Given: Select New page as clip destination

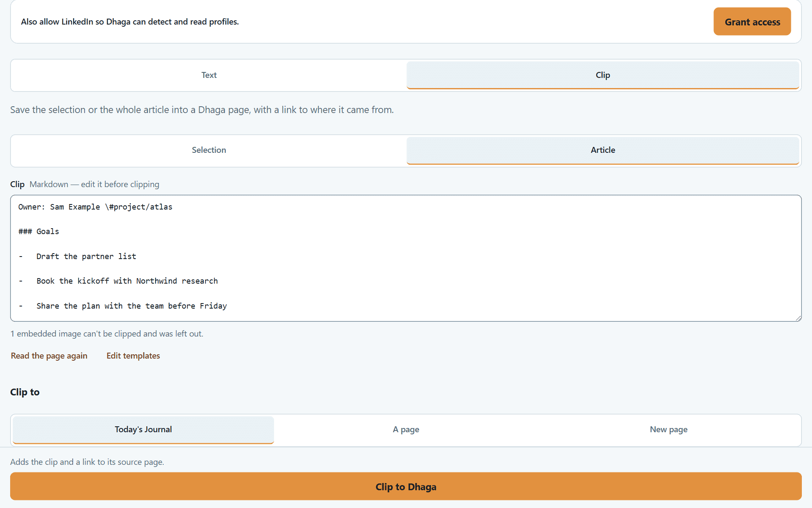Looking at the screenshot, I should click(x=669, y=429).
